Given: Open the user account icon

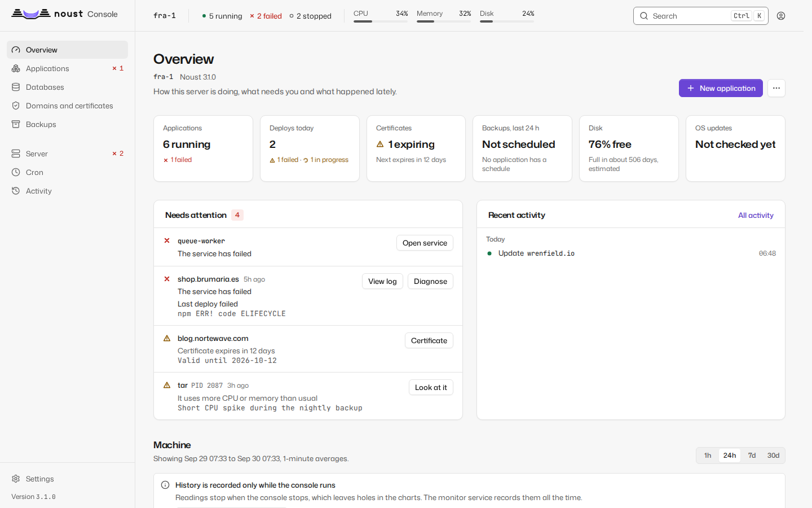Looking at the screenshot, I should 781,16.
